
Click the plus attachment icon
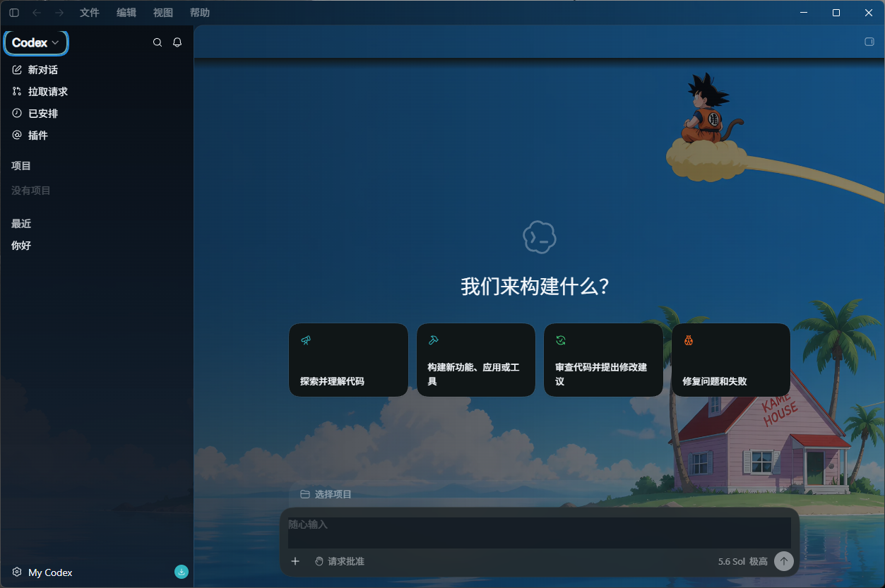(x=295, y=561)
